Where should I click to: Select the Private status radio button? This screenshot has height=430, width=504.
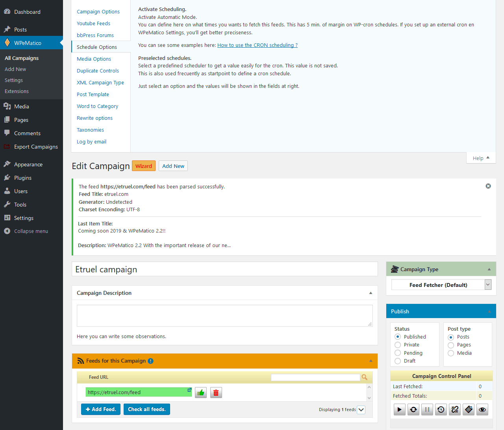[397, 344]
